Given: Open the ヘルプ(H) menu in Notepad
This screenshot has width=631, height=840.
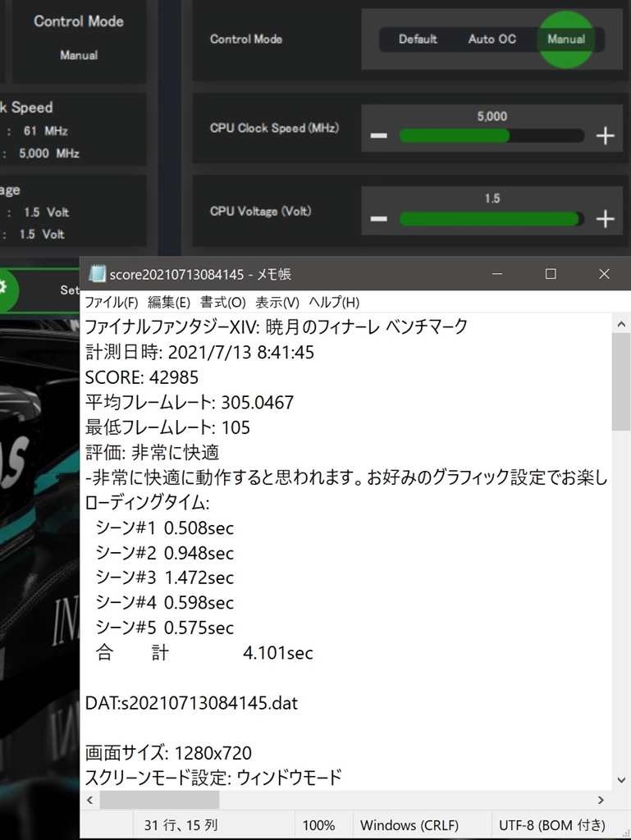Looking at the screenshot, I should click(334, 302).
